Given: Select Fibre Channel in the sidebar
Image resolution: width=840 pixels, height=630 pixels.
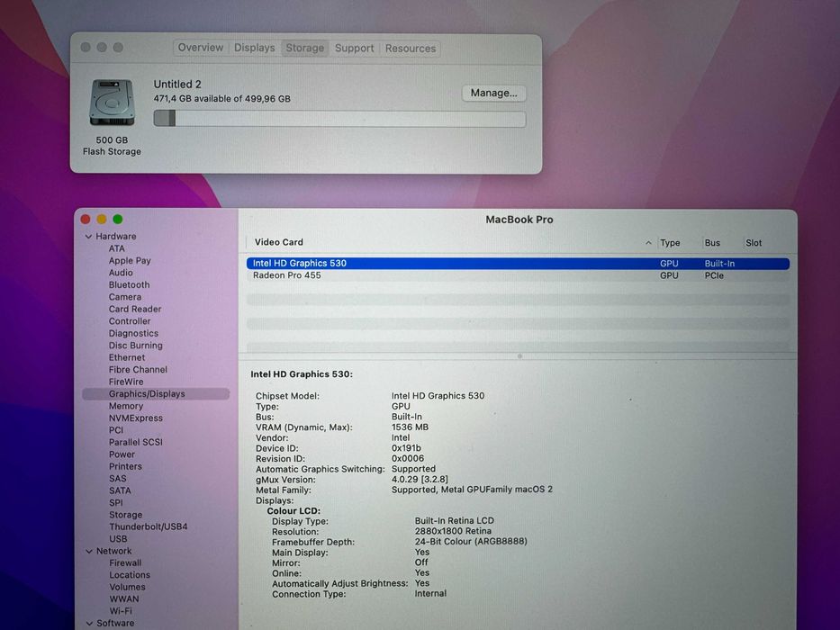Looking at the screenshot, I should (x=139, y=370).
